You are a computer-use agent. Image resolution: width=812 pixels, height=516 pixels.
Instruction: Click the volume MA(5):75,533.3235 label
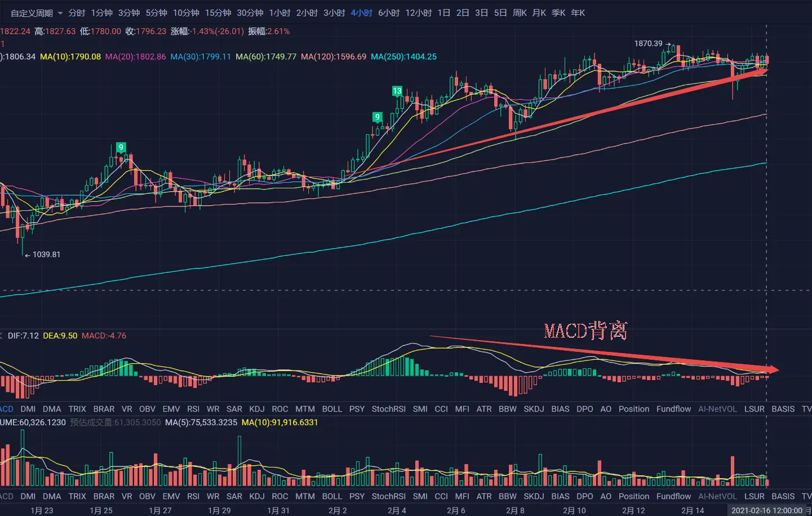click(201, 423)
